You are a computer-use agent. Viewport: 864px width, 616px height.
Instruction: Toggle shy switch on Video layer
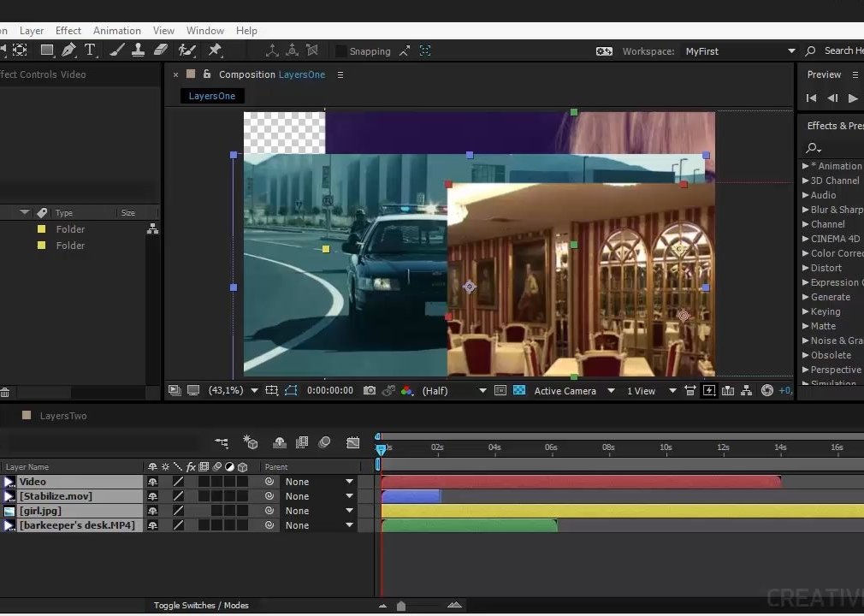coord(152,482)
